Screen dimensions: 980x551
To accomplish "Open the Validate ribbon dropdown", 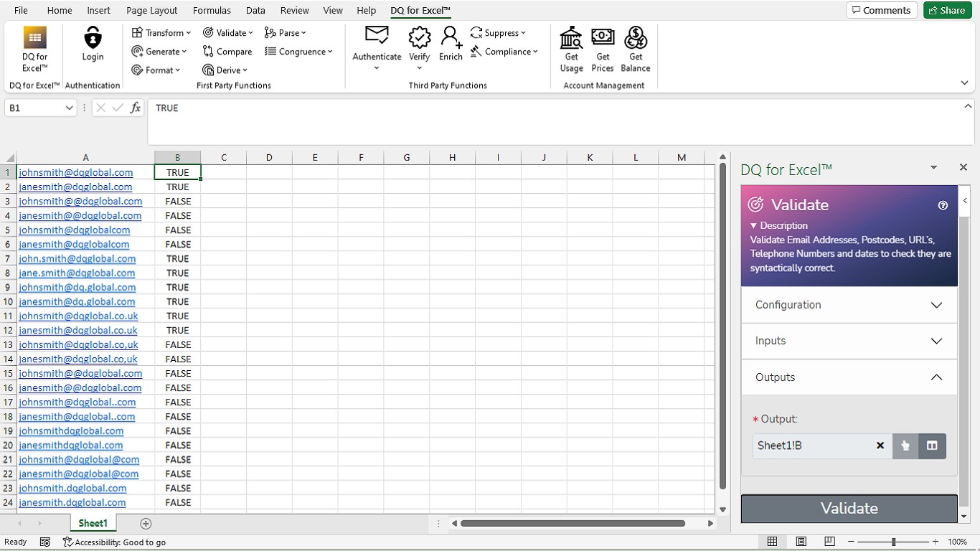I will [x=228, y=33].
